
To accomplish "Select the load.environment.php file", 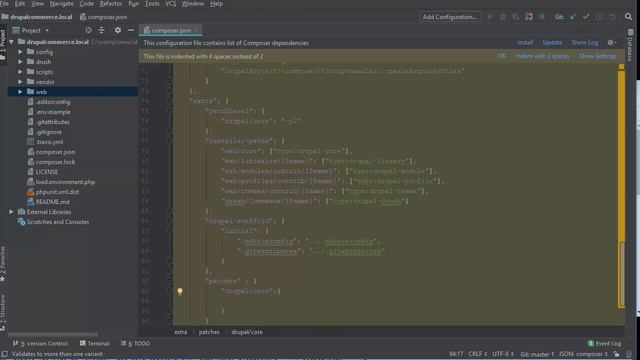I will (65, 182).
